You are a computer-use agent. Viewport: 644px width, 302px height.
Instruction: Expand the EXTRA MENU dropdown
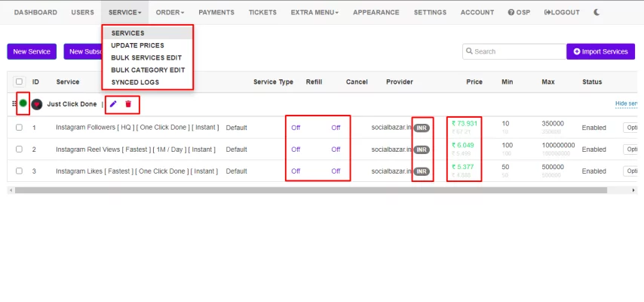click(314, 12)
